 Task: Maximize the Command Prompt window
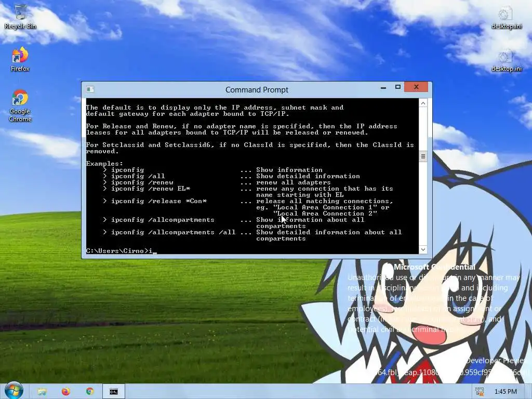pyautogui.click(x=397, y=87)
